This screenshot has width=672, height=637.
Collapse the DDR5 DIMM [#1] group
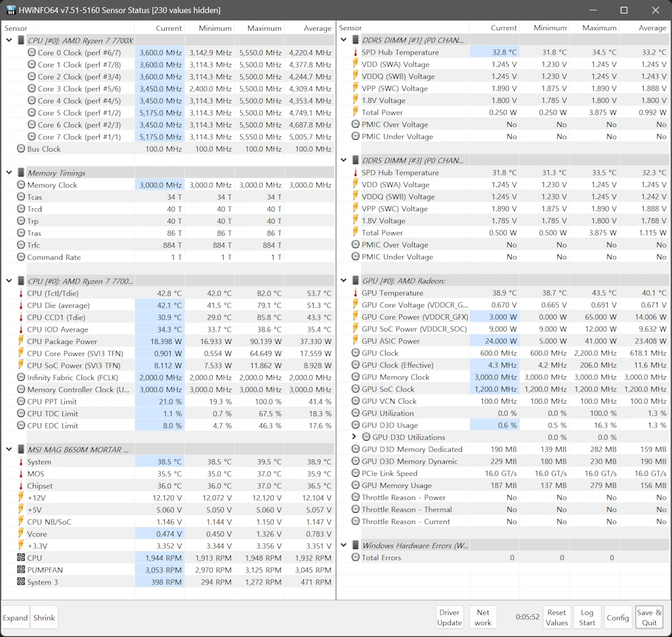click(344, 40)
